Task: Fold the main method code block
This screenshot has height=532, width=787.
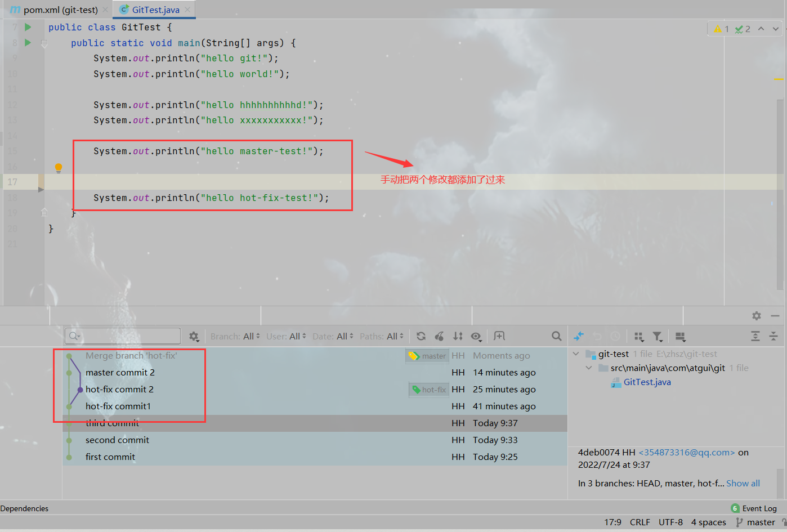Action: [x=44, y=43]
